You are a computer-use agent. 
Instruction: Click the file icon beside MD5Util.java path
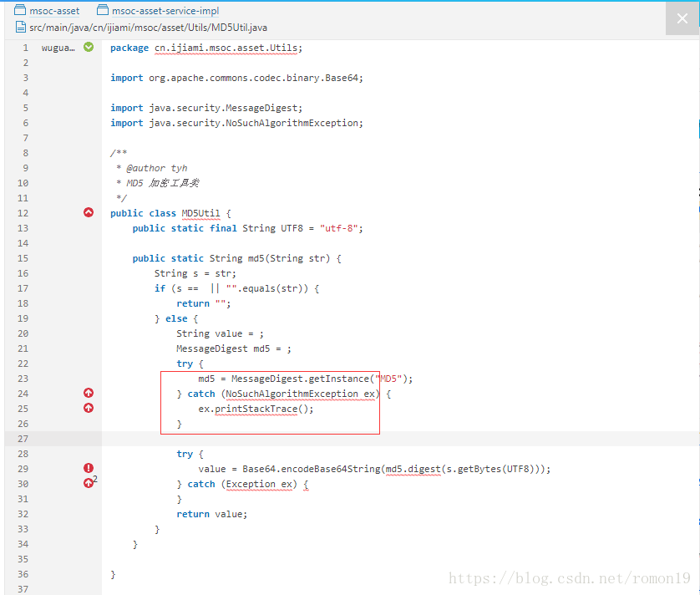21,28
